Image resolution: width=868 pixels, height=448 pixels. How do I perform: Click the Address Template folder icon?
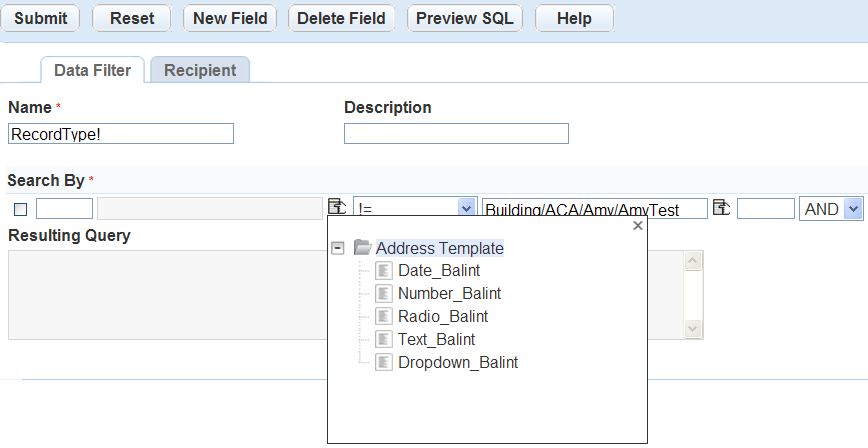363,248
